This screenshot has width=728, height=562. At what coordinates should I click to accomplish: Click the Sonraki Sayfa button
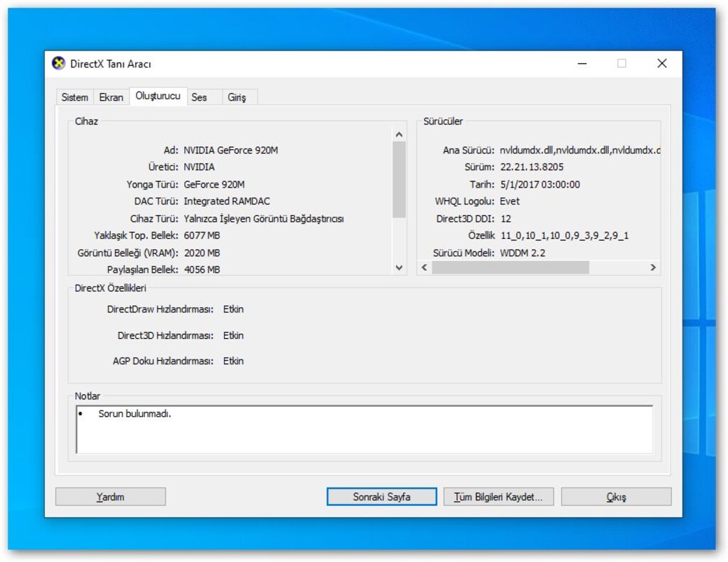click(x=382, y=497)
